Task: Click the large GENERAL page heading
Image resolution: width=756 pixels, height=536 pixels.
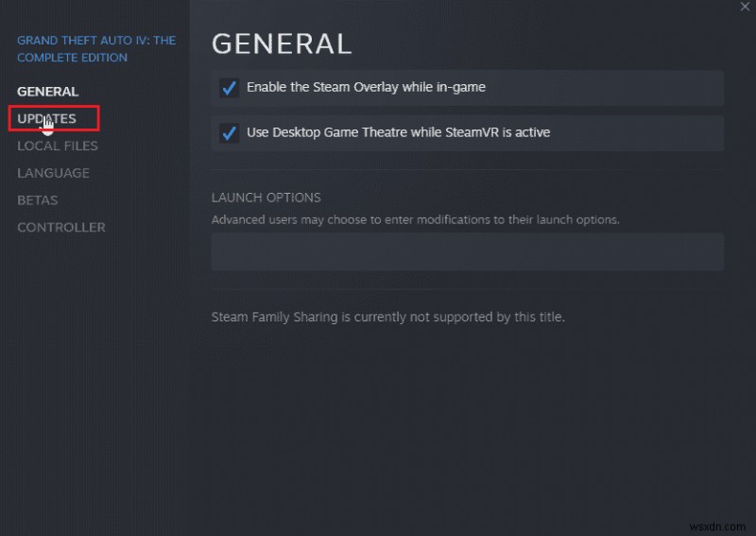Action: 282,43
